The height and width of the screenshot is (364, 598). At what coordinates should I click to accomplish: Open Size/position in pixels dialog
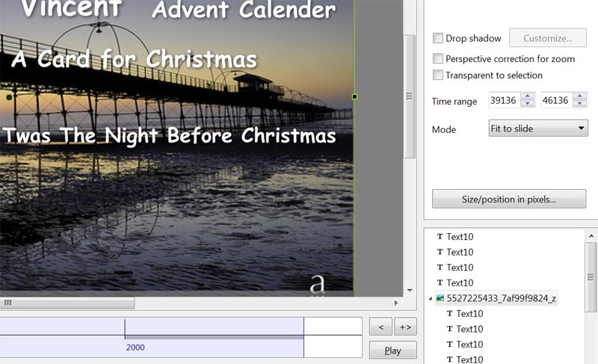point(509,199)
